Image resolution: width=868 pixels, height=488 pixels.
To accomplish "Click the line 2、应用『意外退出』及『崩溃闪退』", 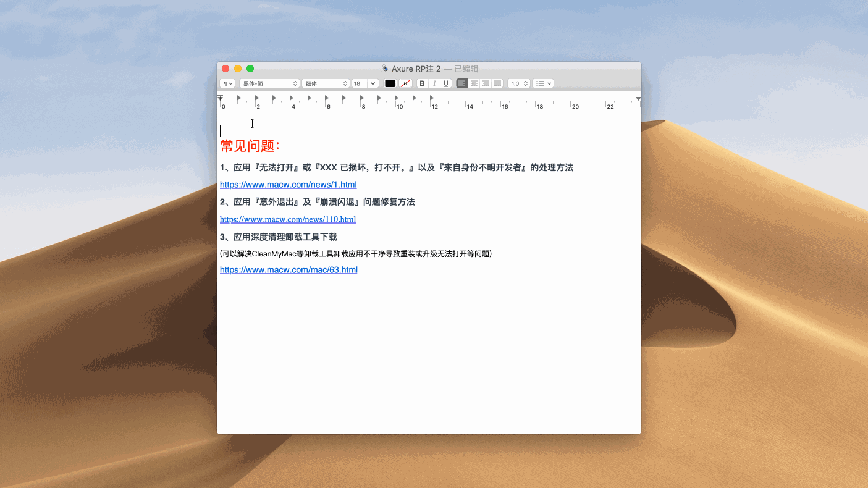I will (x=318, y=202).
